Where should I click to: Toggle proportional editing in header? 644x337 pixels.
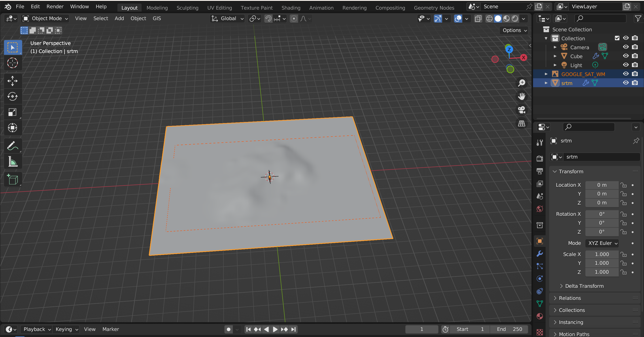click(x=294, y=19)
